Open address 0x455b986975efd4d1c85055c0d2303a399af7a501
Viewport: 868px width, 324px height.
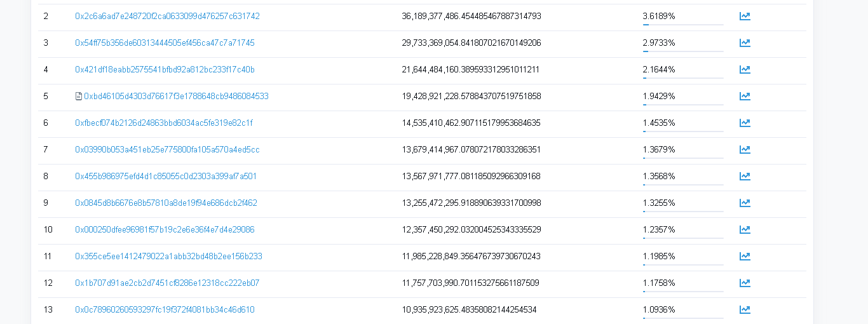166,177
